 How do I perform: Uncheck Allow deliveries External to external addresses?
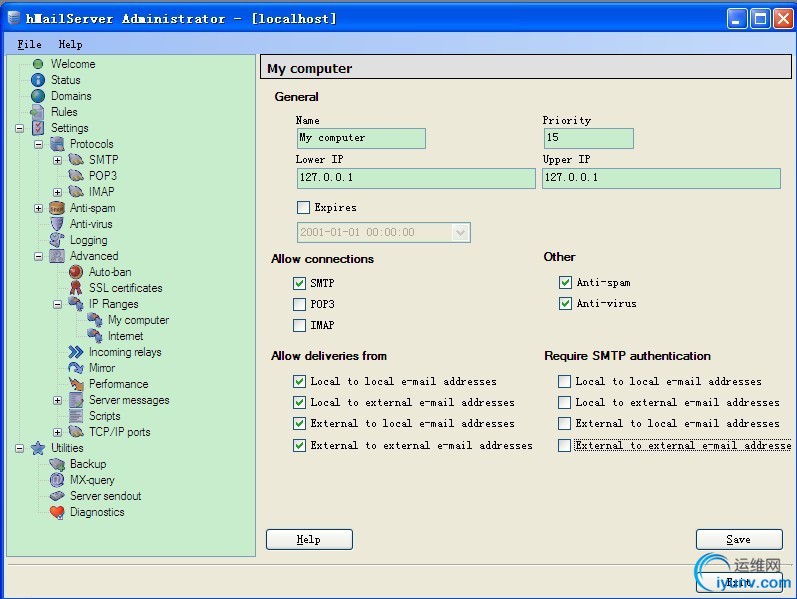(x=299, y=445)
